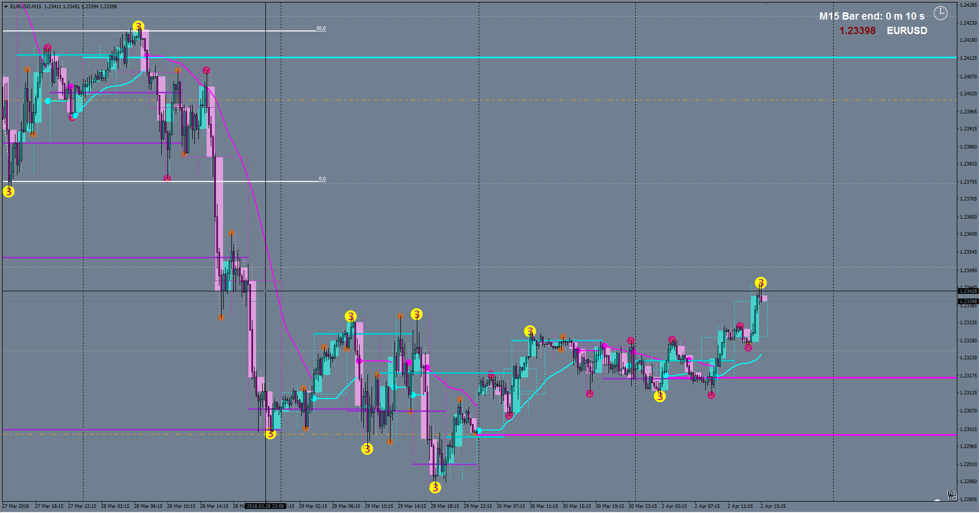The width and height of the screenshot is (980, 513).
Task: Click the white EURUSD symbol label beside red price
Action: point(907,30)
